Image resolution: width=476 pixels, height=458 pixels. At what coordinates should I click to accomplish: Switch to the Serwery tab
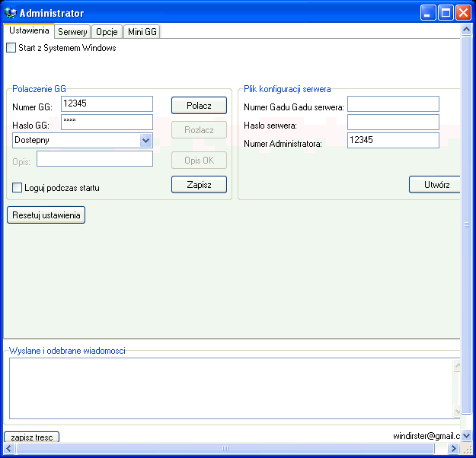[72, 32]
